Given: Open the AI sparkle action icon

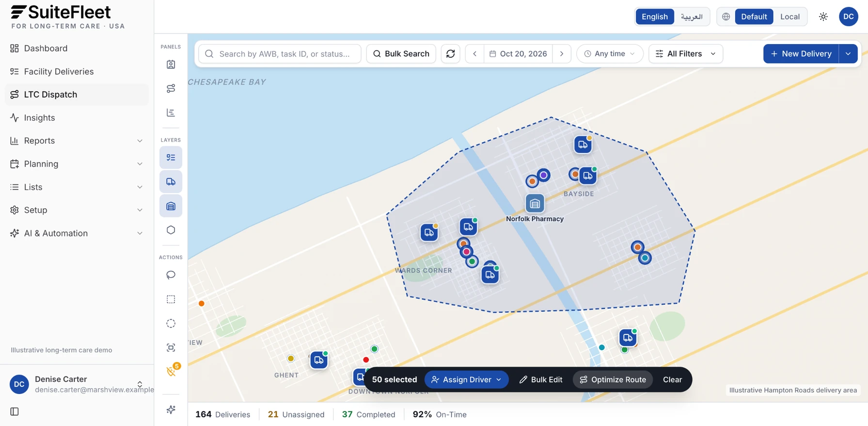Looking at the screenshot, I should tap(171, 410).
